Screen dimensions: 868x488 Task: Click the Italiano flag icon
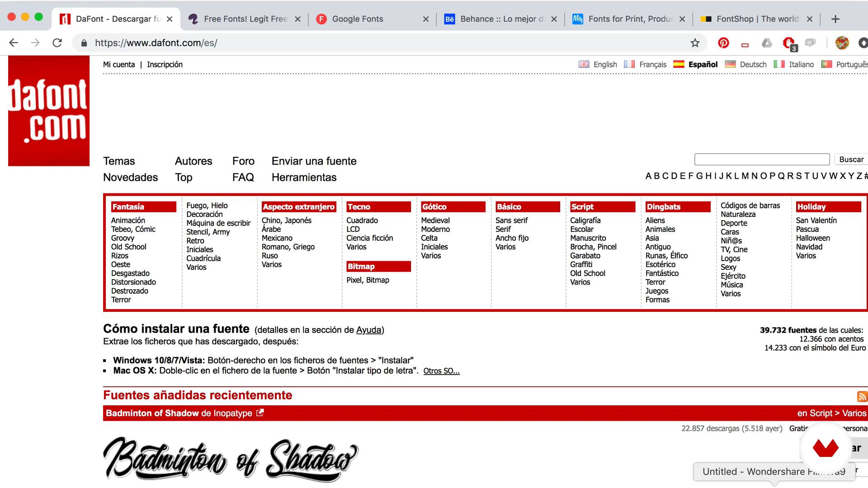[x=779, y=64]
